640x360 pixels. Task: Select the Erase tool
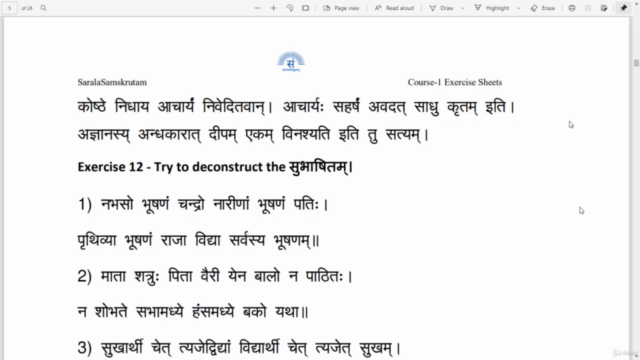pos(543,8)
